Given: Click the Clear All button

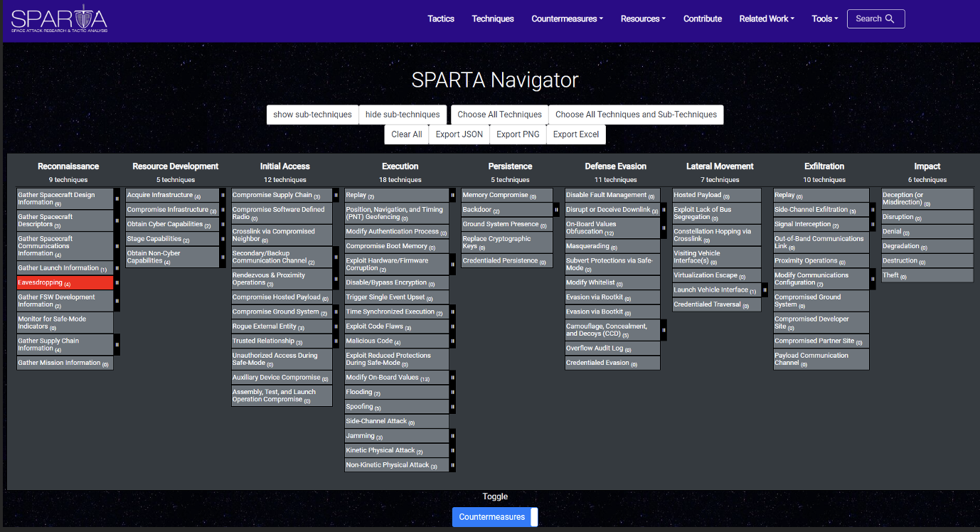Looking at the screenshot, I should (406, 134).
